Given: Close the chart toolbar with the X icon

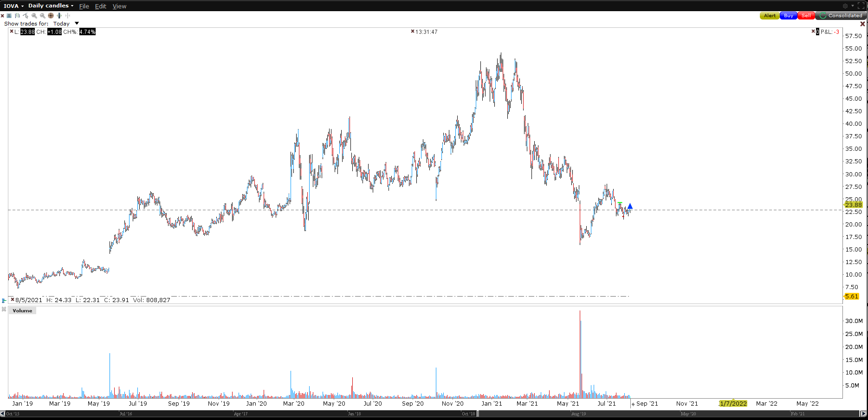Looking at the screenshot, I should click(x=2, y=16).
